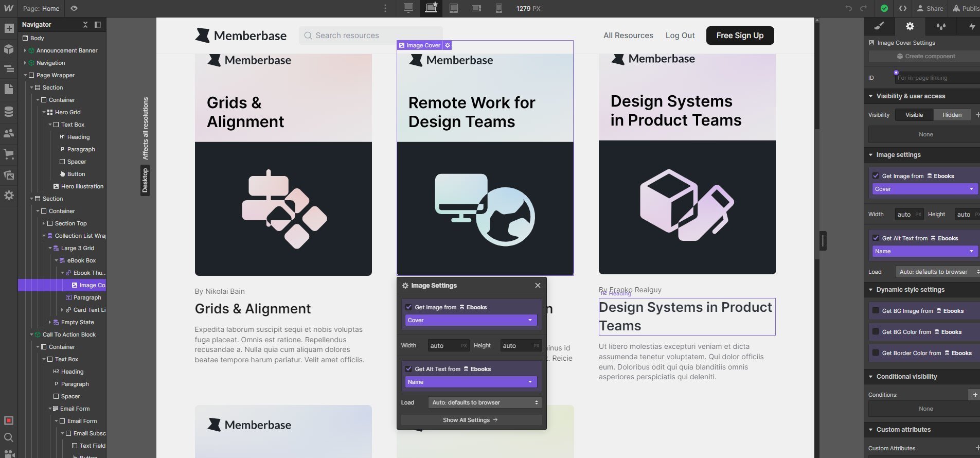Viewport: 980px width, 458px height.
Task: Open the Add Elements panel
Action: click(9, 28)
